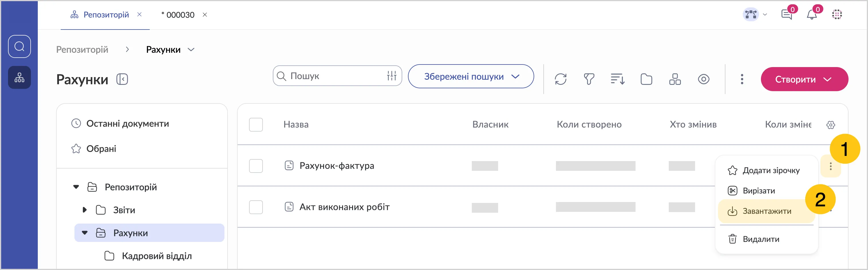Viewport: 868px width, 270px height.
Task: Select Видалити from the context menu
Action: coord(761,239)
